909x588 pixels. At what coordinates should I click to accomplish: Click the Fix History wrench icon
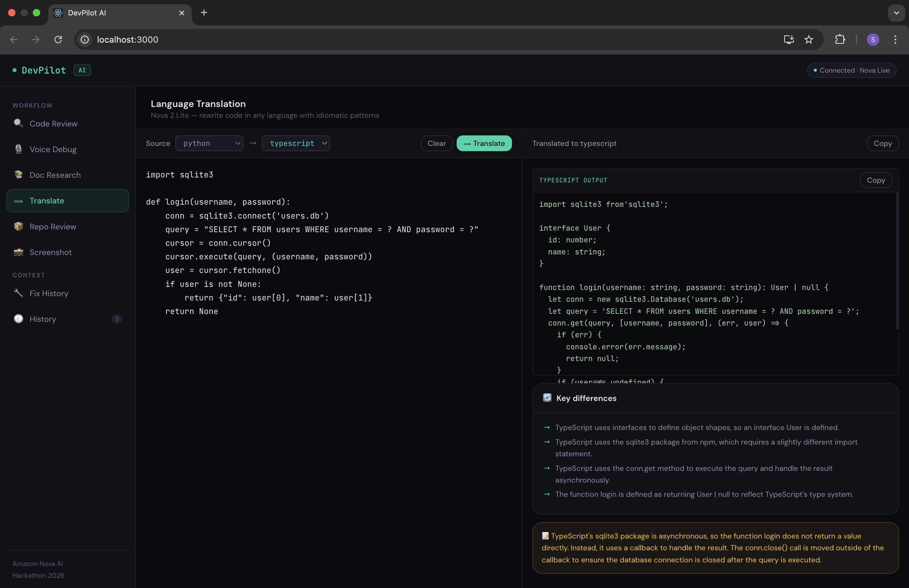pos(18,293)
